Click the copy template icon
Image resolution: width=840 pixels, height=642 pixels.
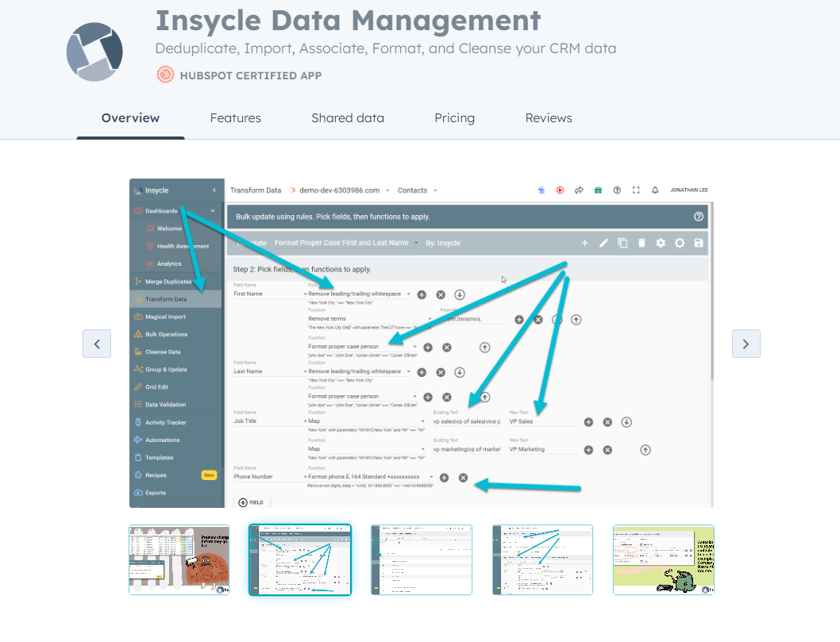622,243
